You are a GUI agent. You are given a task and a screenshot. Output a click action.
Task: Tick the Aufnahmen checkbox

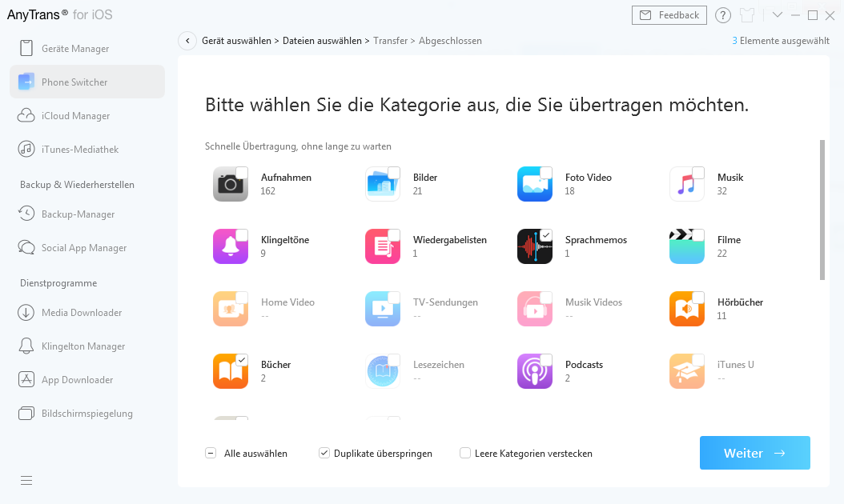tap(242, 173)
